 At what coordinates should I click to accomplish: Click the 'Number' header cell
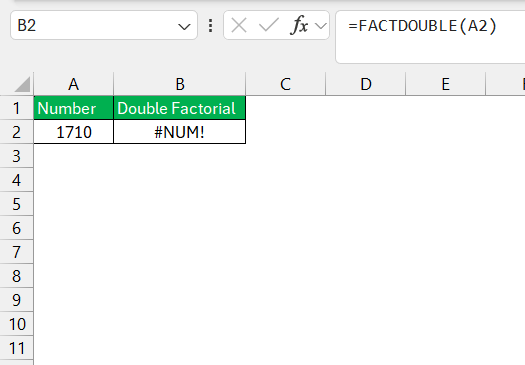[x=74, y=108]
